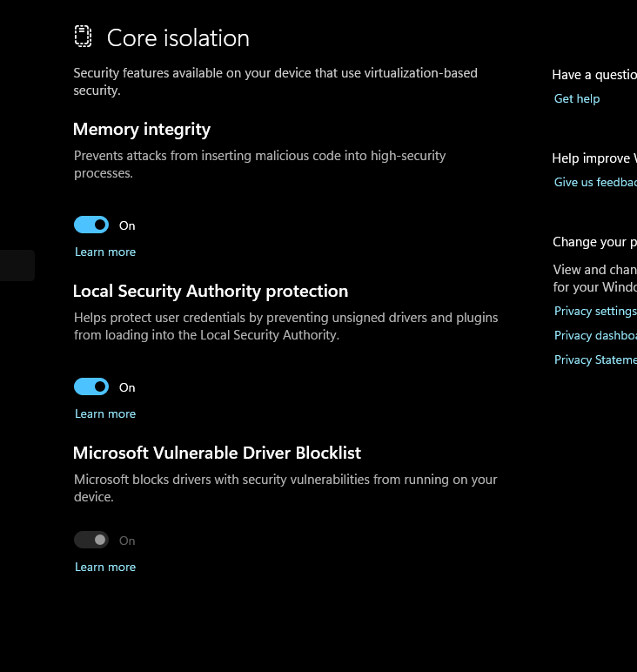
Task: Select the Memory integrity heading
Action: click(x=142, y=130)
